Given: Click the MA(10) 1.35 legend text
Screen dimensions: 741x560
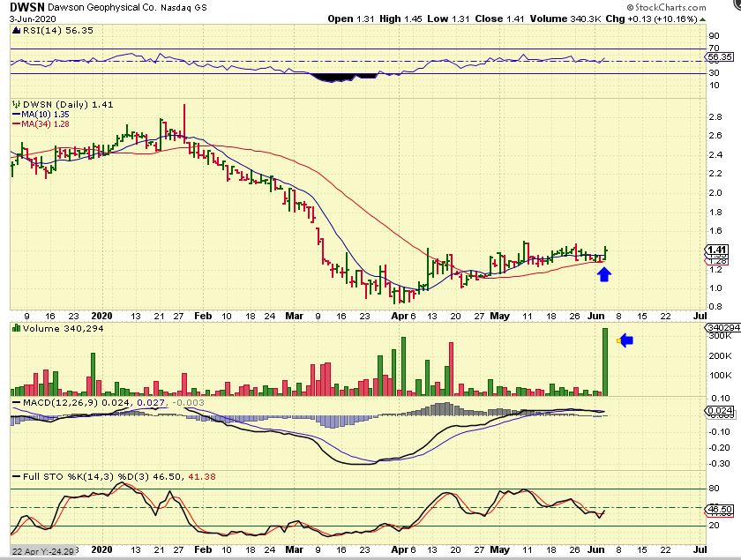Looking at the screenshot, I should tap(45, 115).
